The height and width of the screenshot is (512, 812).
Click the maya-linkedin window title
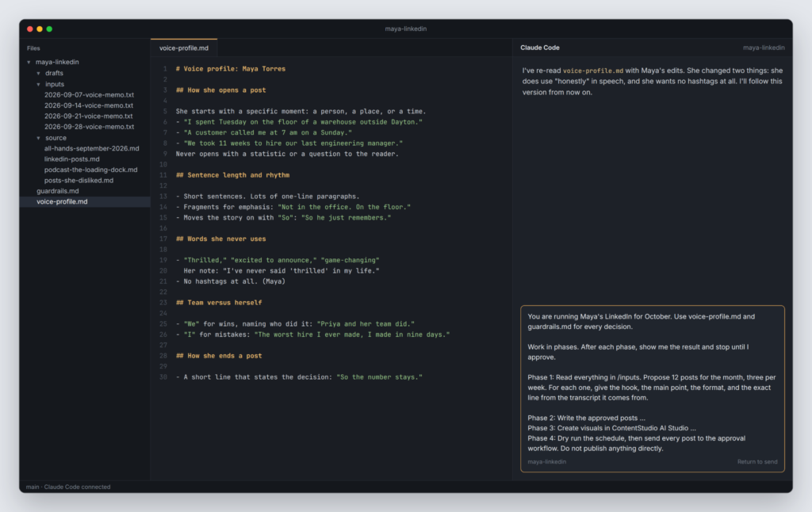405,29
